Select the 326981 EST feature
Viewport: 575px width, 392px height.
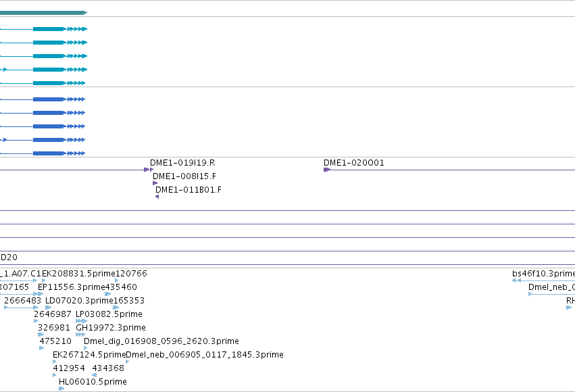coord(41,335)
